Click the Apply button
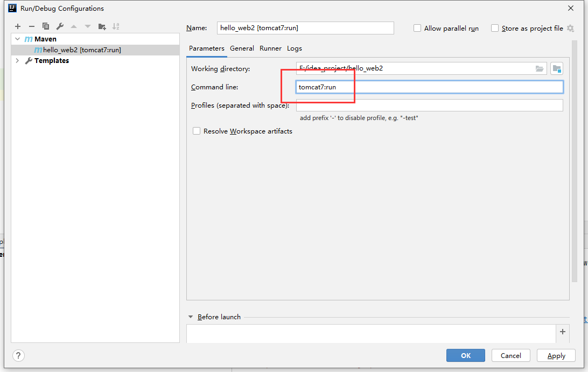Viewport: 588px width, 372px height. coord(556,355)
